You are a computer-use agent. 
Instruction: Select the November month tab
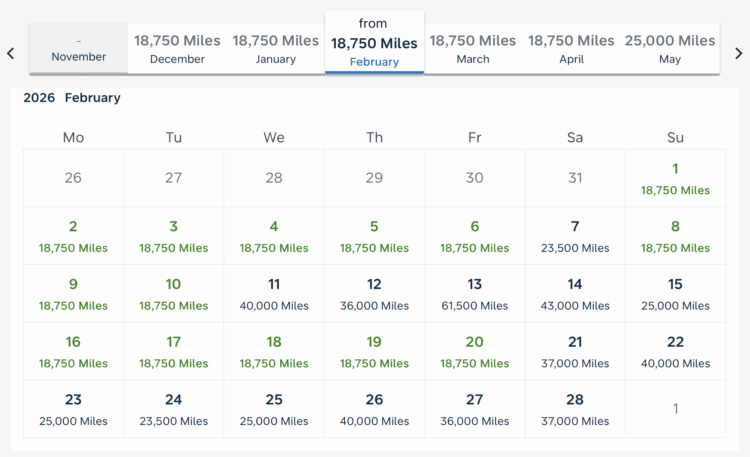coord(79,49)
